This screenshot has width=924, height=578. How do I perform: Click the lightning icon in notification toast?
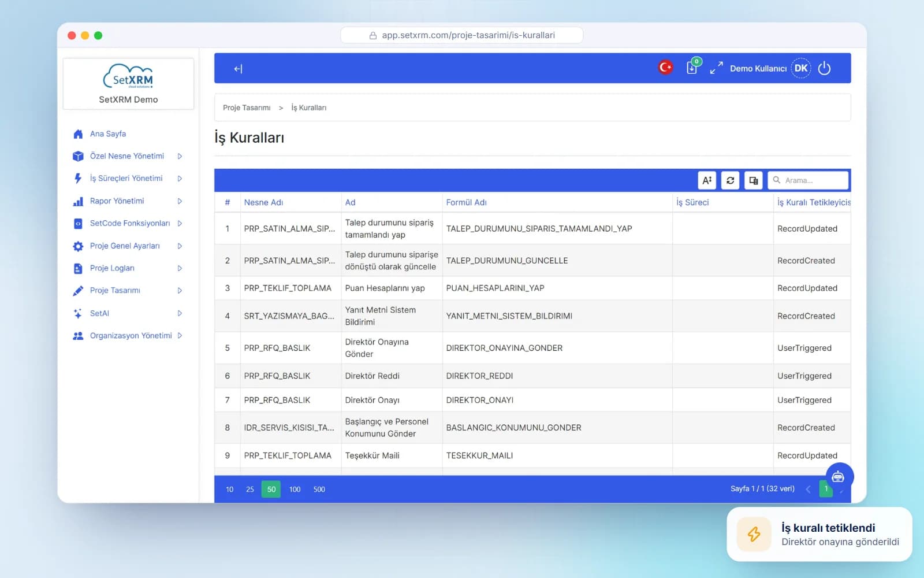(x=754, y=534)
